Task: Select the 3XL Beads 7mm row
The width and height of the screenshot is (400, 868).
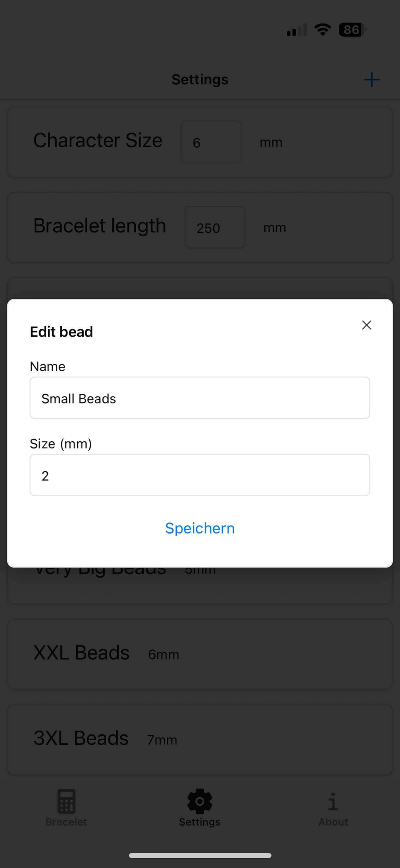Action: (200, 739)
